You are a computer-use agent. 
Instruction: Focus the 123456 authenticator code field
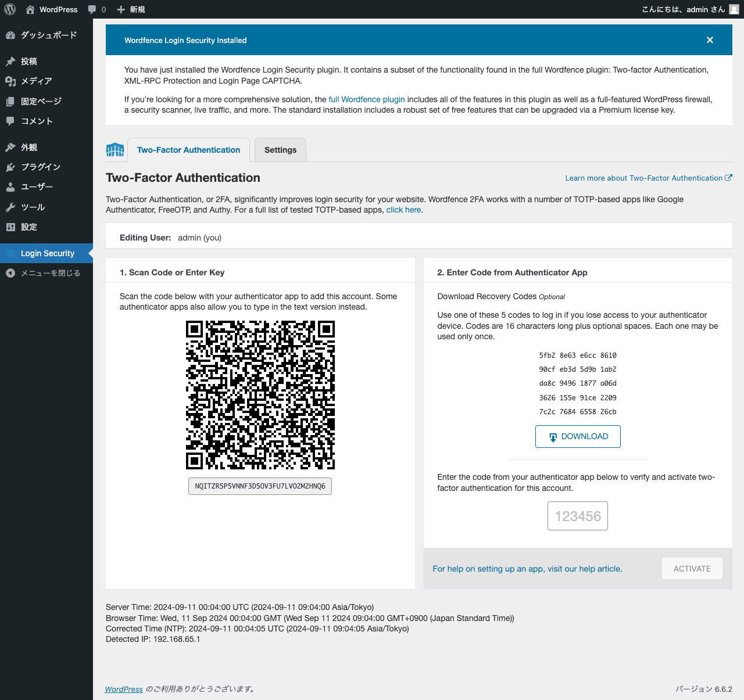578,516
